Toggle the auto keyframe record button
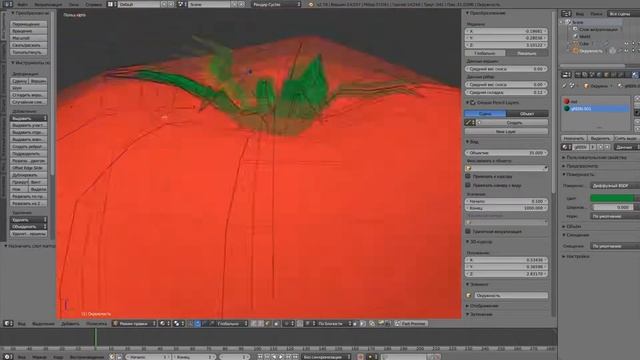This screenshot has width=640, height=360. (x=360, y=357)
